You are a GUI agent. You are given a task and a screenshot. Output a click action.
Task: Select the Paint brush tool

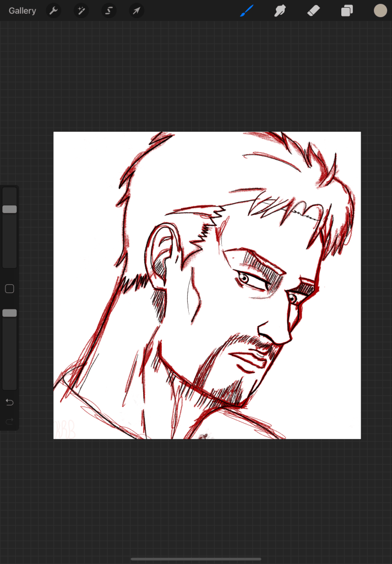point(247,11)
